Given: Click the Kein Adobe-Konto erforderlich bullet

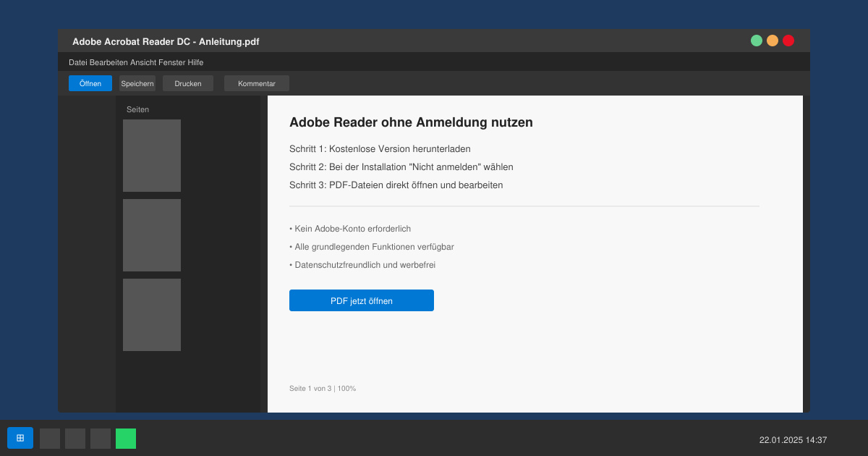Looking at the screenshot, I should tap(350, 229).
